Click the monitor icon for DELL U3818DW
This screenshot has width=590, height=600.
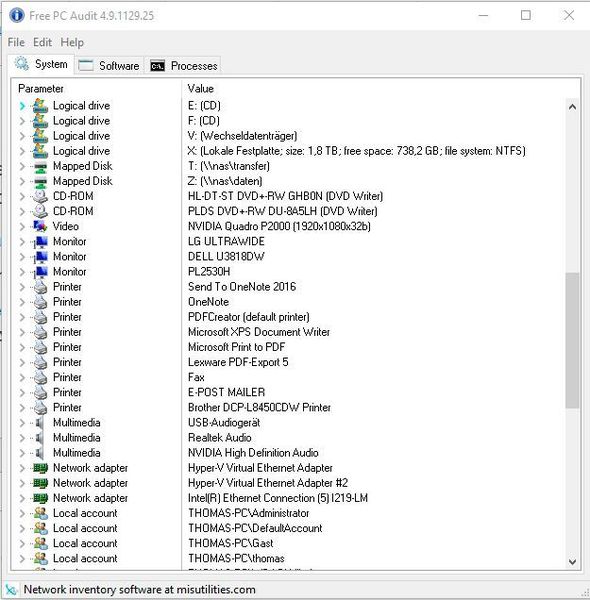pyautogui.click(x=40, y=257)
